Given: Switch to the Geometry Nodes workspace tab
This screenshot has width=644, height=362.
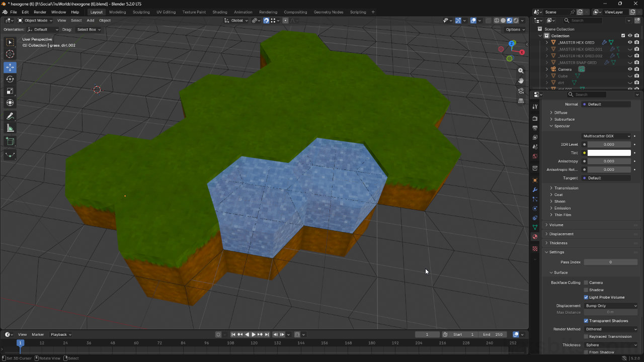Looking at the screenshot, I should (x=329, y=12).
